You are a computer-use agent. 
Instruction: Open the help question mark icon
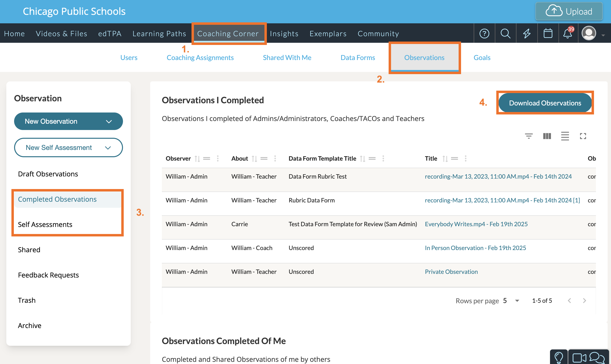point(484,33)
